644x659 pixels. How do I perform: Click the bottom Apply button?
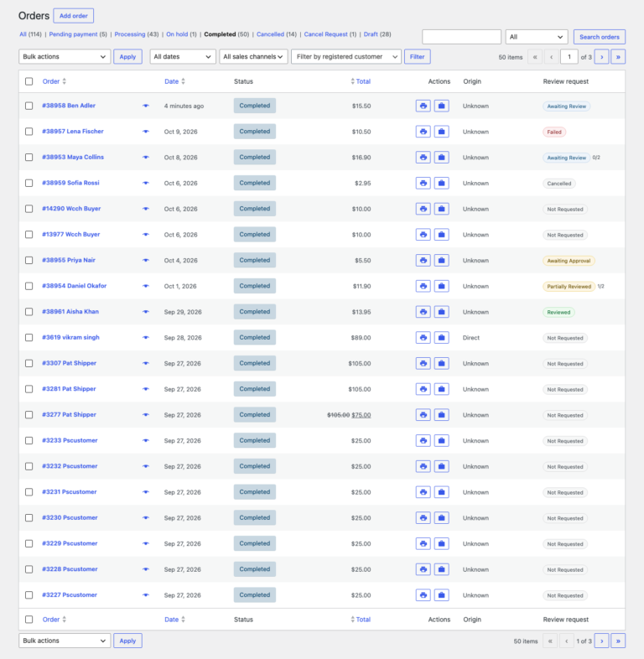(127, 641)
